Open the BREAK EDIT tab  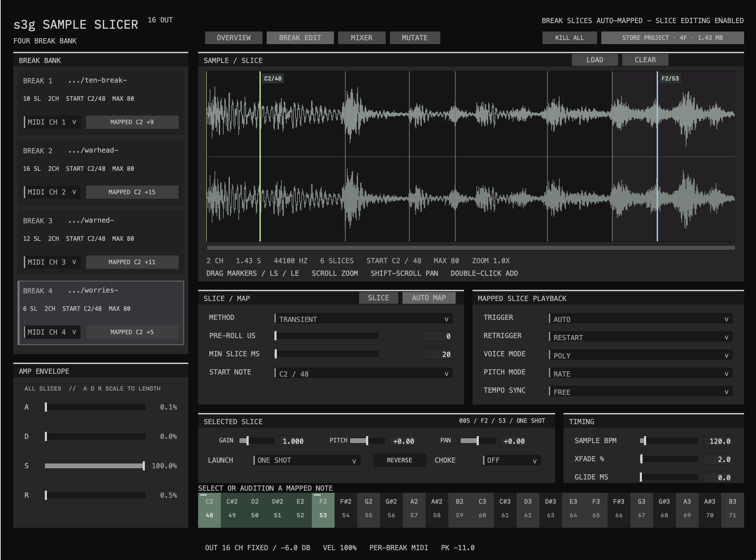[x=300, y=38]
